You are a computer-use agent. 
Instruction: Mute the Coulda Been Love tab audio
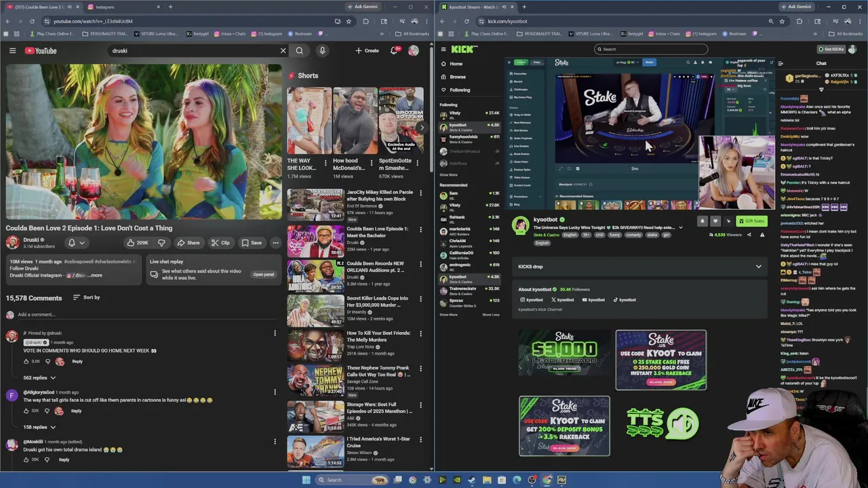pyautogui.click(x=68, y=7)
